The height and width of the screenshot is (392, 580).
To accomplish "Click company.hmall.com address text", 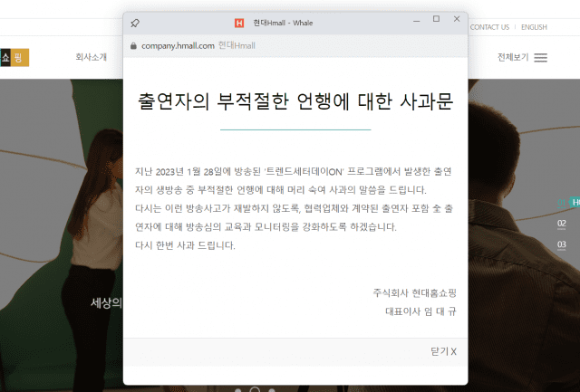I will tap(178, 46).
